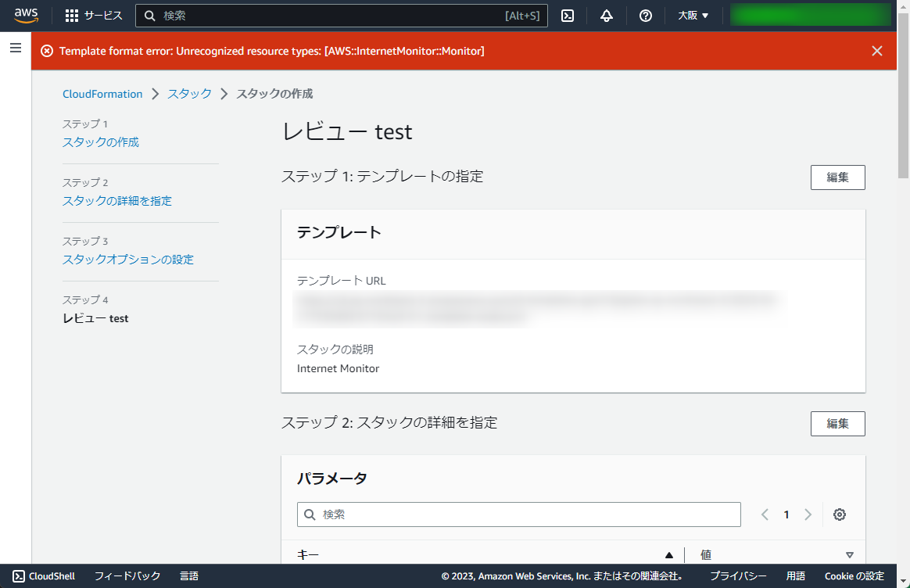Viewport: 910px width, 588px height.
Task: Click the AWS logo to go home
Action: tap(26, 14)
